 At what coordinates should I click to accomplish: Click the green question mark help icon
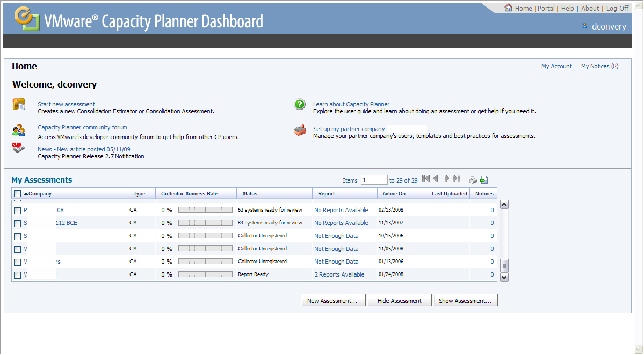click(300, 104)
